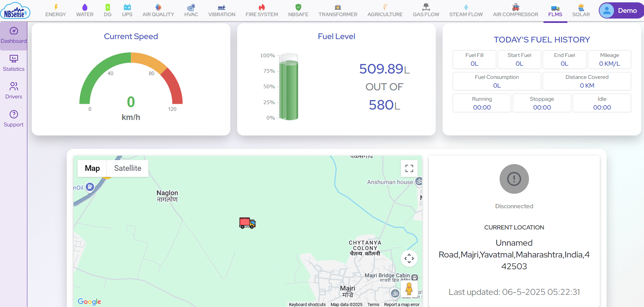Click the Google logo on the map
This screenshot has height=307, width=644.
(x=89, y=301)
